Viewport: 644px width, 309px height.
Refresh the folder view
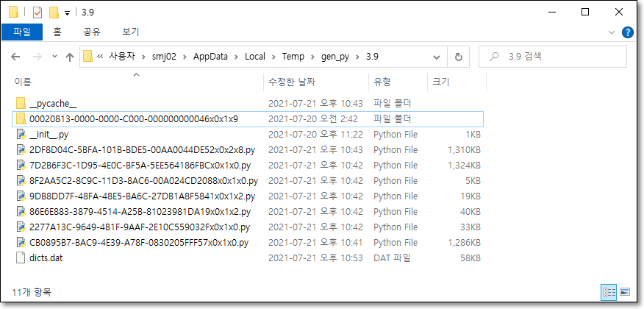click(x=459, y=57)
